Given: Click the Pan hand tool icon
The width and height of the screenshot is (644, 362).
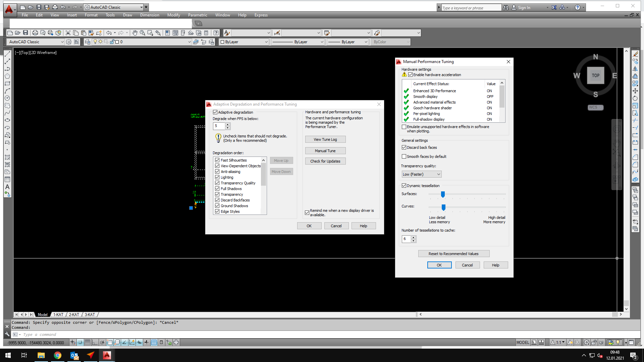Looking at the screenshot, I should [x=135, y=33].
